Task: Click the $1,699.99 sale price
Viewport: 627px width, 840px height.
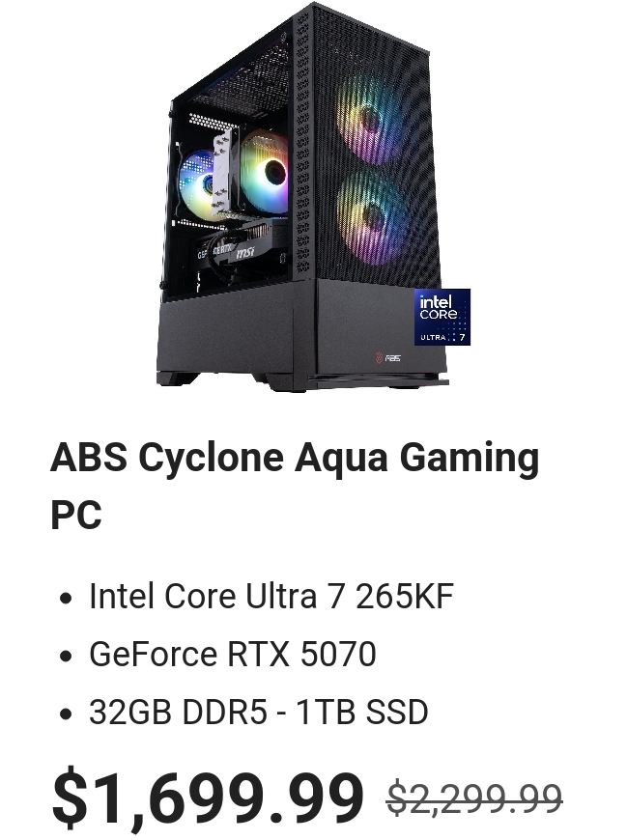Action: click(x=208, y=797)
